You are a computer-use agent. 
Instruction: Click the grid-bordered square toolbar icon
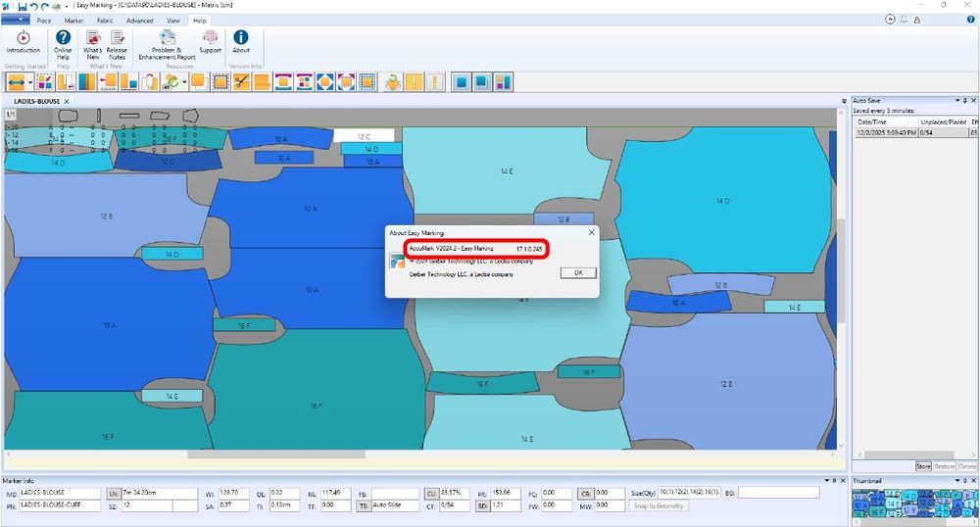pyautogui.click(x=367, y=82)
